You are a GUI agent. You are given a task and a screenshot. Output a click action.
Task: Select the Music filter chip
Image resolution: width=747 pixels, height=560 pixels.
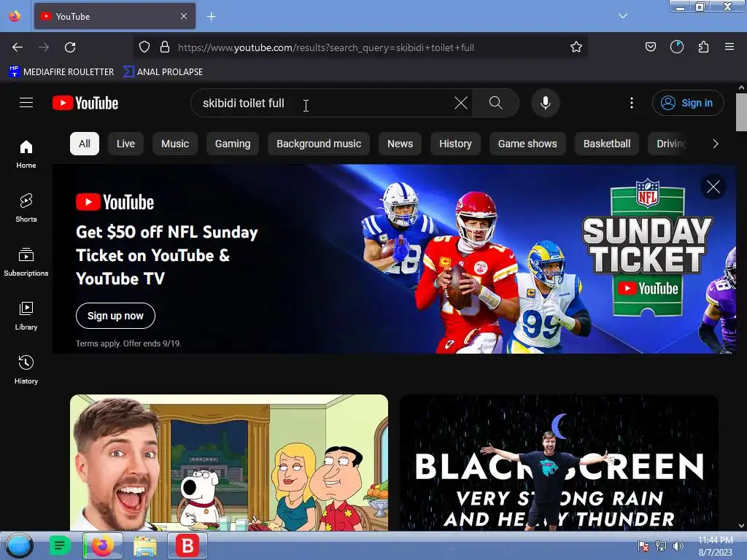175,144
